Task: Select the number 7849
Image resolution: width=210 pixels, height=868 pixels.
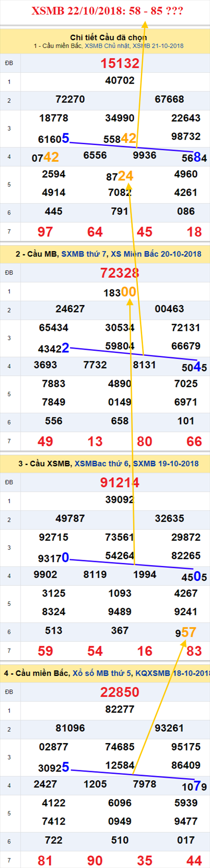Action: [54, 402]
